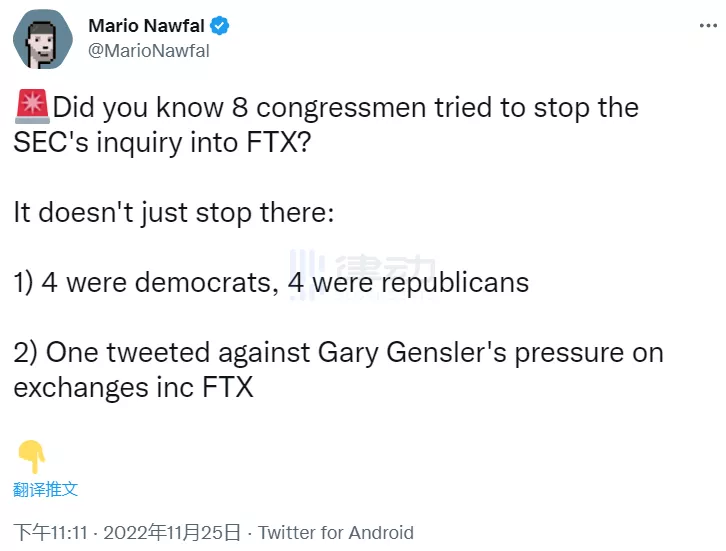Screen dimensions: 726x551
Task: Click the 翻译推文 translate link
Action: (46, 490)
